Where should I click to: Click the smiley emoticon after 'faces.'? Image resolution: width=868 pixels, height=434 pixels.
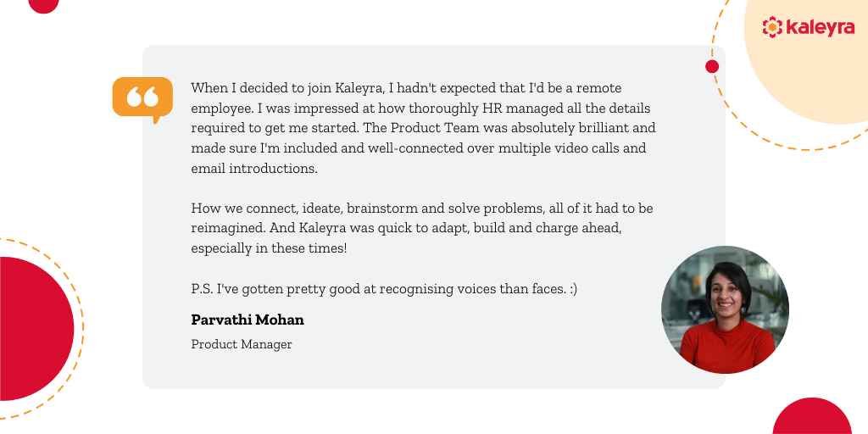coord(574,289)
